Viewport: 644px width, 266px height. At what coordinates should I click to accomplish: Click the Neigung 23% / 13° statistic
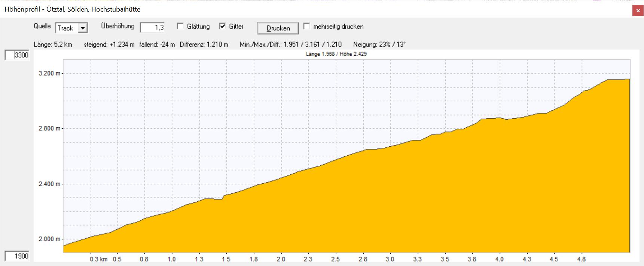click(379, 45)
